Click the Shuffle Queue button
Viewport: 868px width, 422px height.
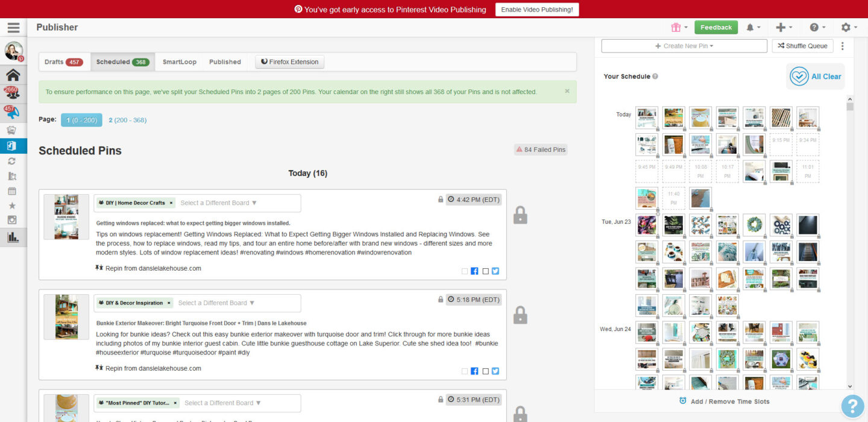click(x=802, y=46)
